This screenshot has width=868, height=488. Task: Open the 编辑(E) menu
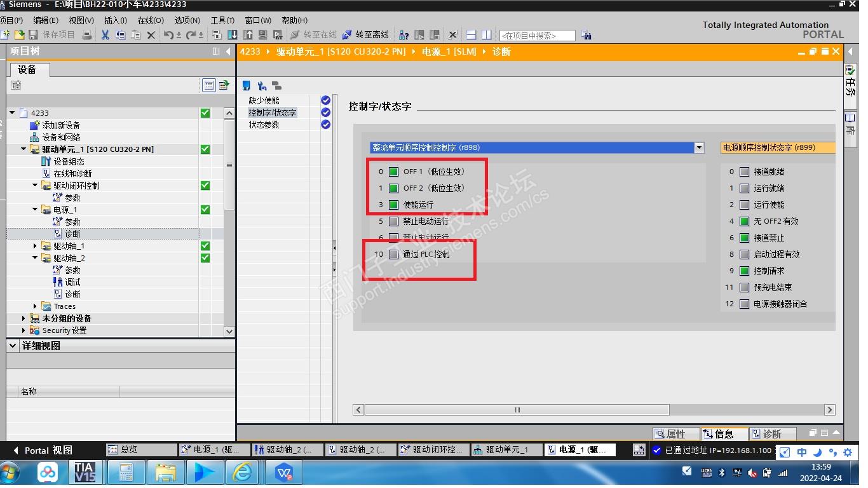[x=46, y=20]
